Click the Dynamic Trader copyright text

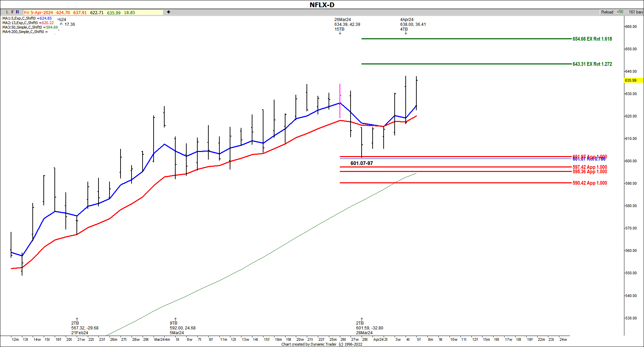[322, 344]
